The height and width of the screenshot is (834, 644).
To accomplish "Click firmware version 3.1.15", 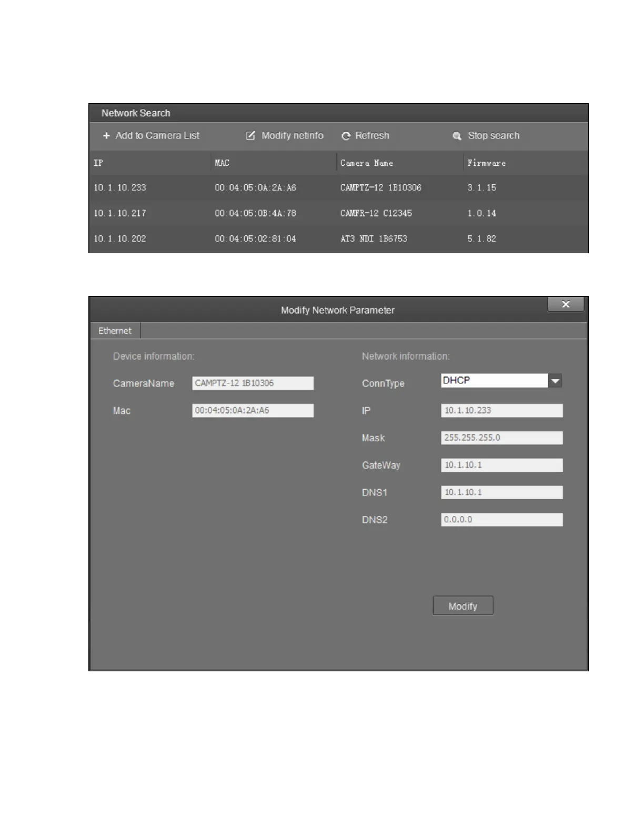I will click(481, 187).
